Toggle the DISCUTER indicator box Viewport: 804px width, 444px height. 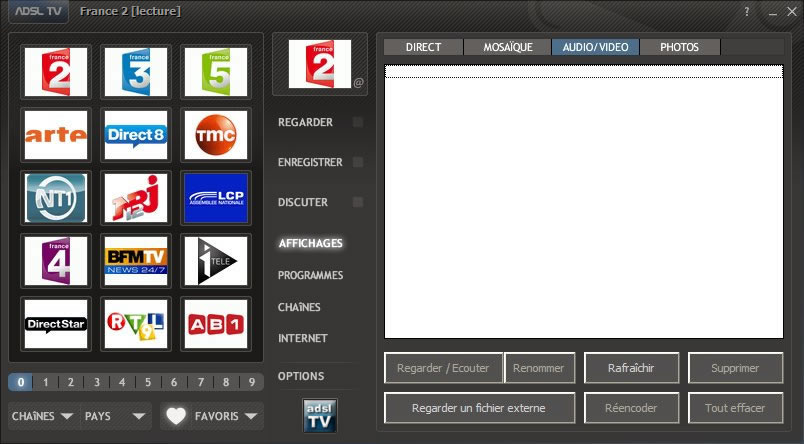358,202
